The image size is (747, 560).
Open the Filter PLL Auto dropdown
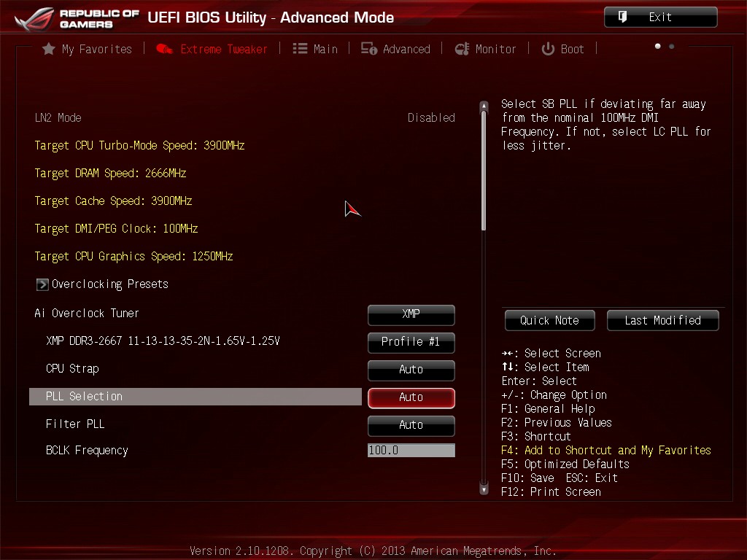(x=411, y=425)
